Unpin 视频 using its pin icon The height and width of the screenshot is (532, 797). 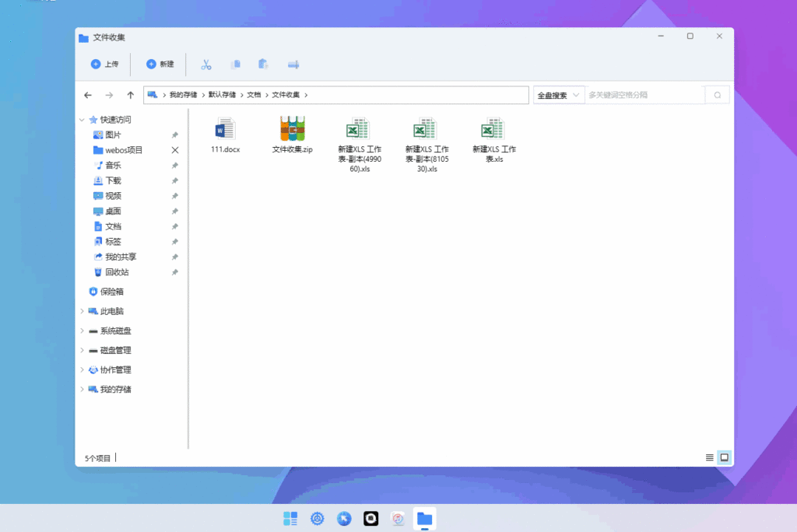point(175,196)
